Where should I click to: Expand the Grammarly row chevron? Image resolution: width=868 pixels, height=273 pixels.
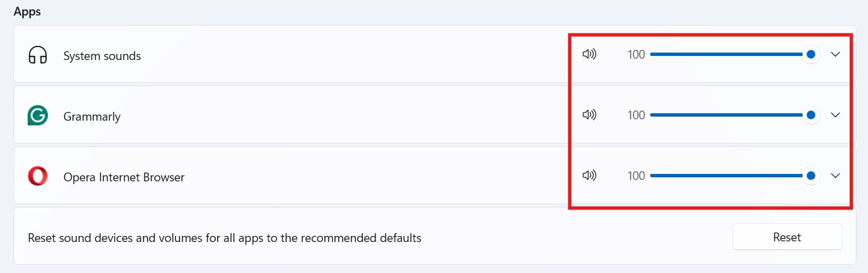click(x=835, y=115)
